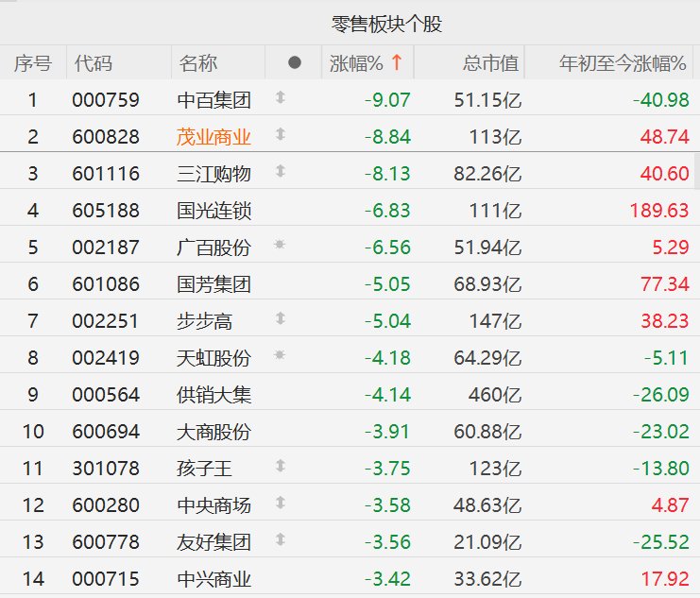Click the marker icon next to 中央商场
The image size is (700, 598).
click(x=281, y=503)
